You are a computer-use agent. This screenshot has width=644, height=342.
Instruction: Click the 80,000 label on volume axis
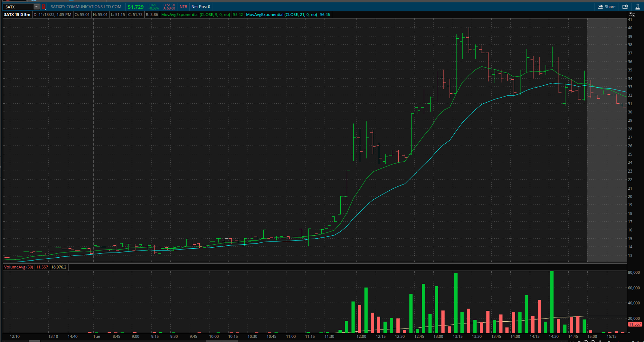pyautogui.click(x=634, y=272)
